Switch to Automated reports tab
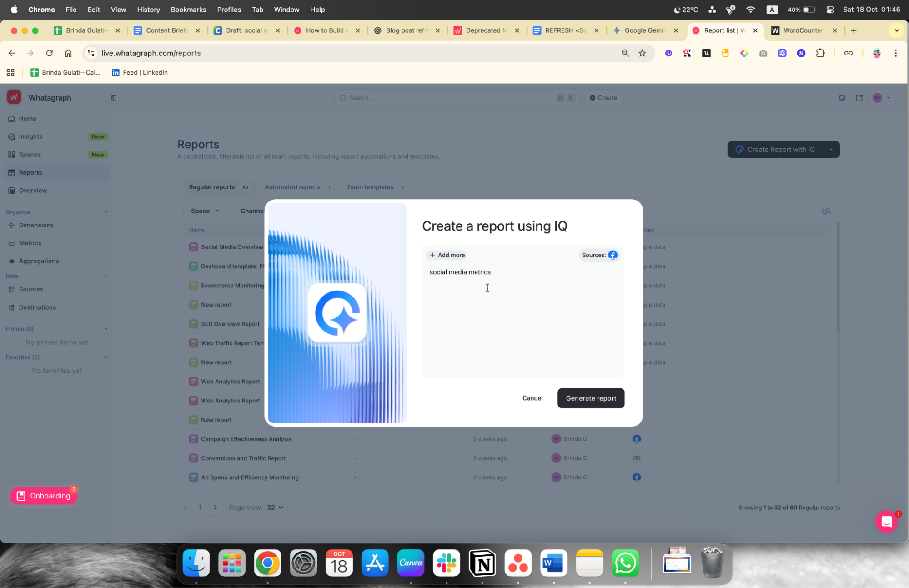909x588 pixels. tap(292, 187)
